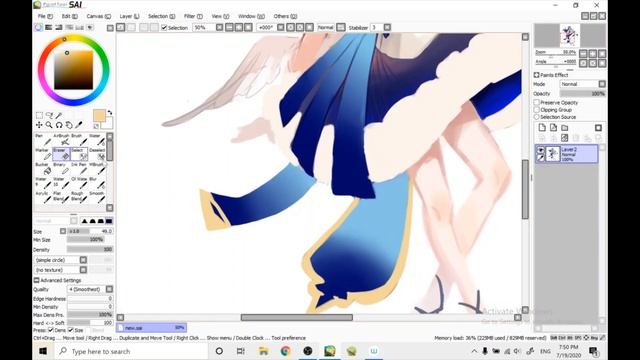Toggle Press Dens checkbox
640x360 pixels.
tap(51, 330)
